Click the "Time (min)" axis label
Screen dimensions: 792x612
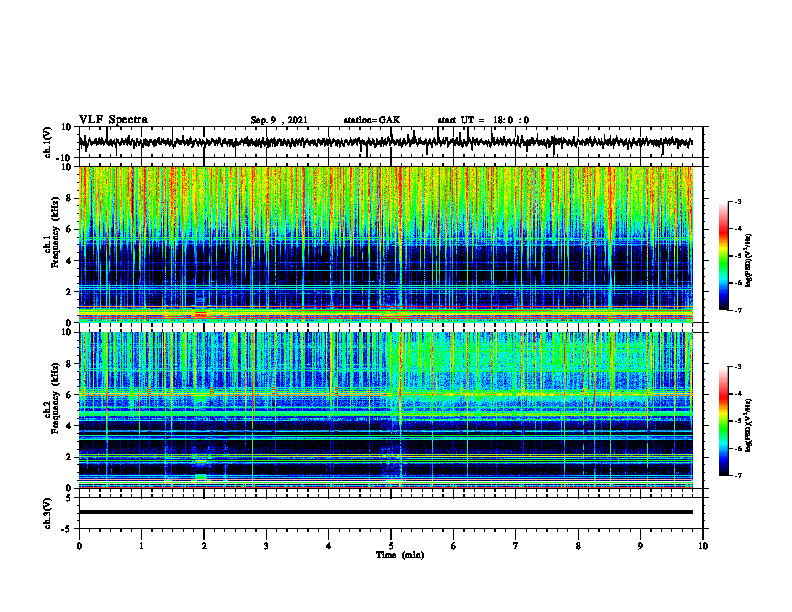coord(400,555)
